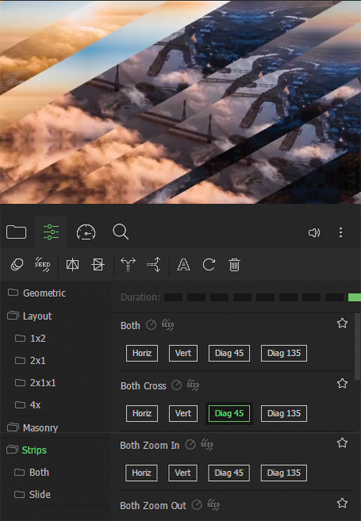Apply Both Zoom In Diag 45 preset
Image resolution: width=361 pixels, height=521 pixels.
[229, 473]
